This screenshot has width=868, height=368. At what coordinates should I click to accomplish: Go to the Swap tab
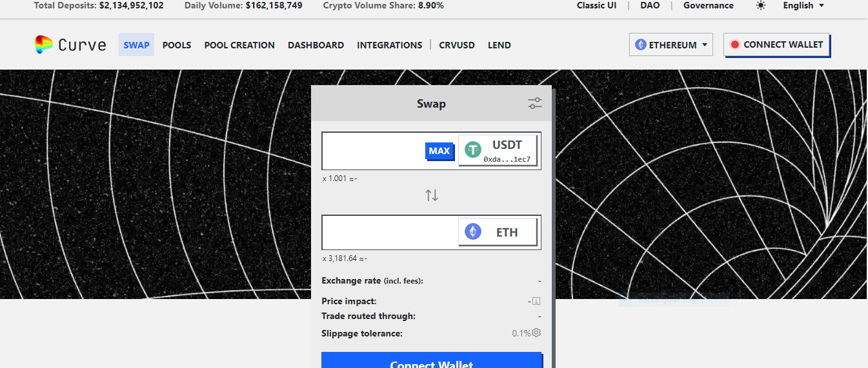tap(136, 45)
